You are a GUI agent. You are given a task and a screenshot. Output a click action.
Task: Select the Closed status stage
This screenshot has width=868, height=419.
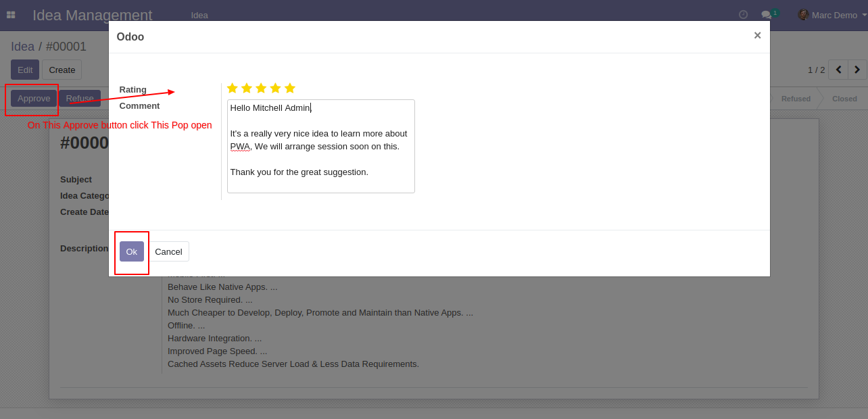pos(844,99)
